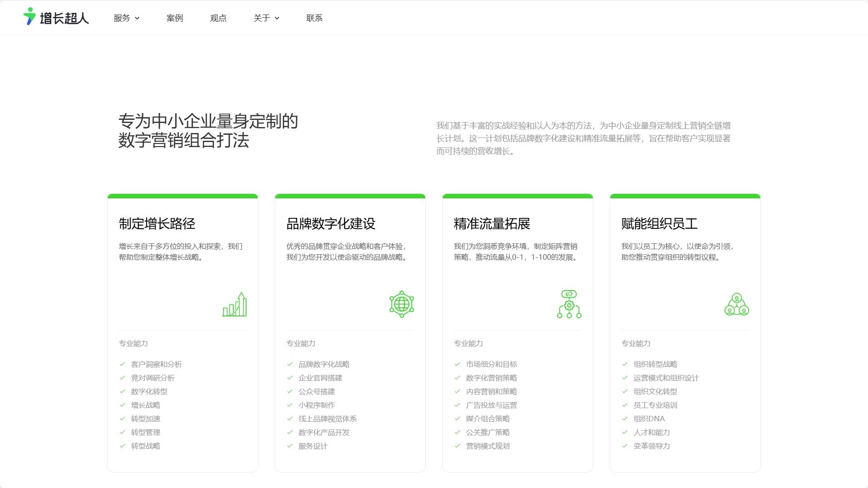The image size is (868, 488).
Task: Open the 联系 contact link
Action: (314, 18)
